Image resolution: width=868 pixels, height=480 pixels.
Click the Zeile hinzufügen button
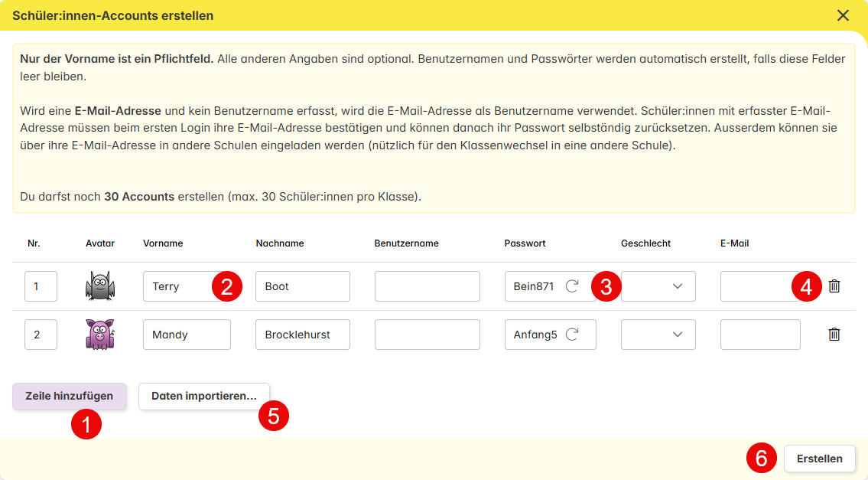(69, 397)
